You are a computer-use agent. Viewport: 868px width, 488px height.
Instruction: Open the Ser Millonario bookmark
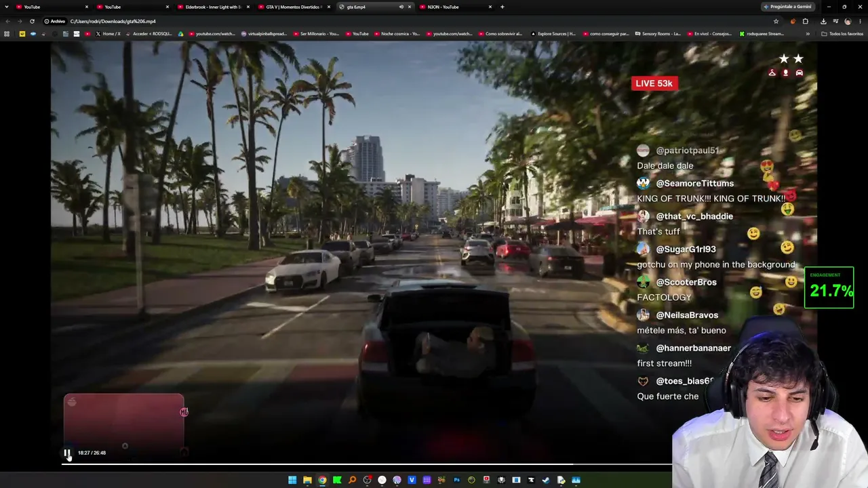coord(316,34)
